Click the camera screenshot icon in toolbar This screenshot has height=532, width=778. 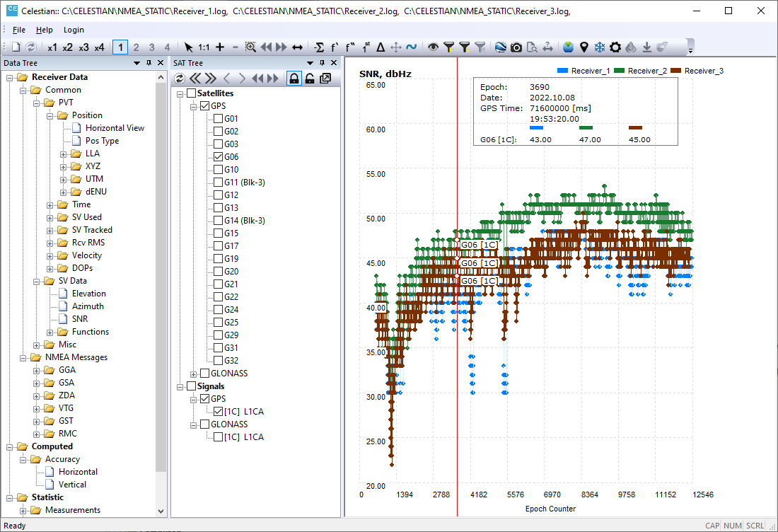coord(516,47)
